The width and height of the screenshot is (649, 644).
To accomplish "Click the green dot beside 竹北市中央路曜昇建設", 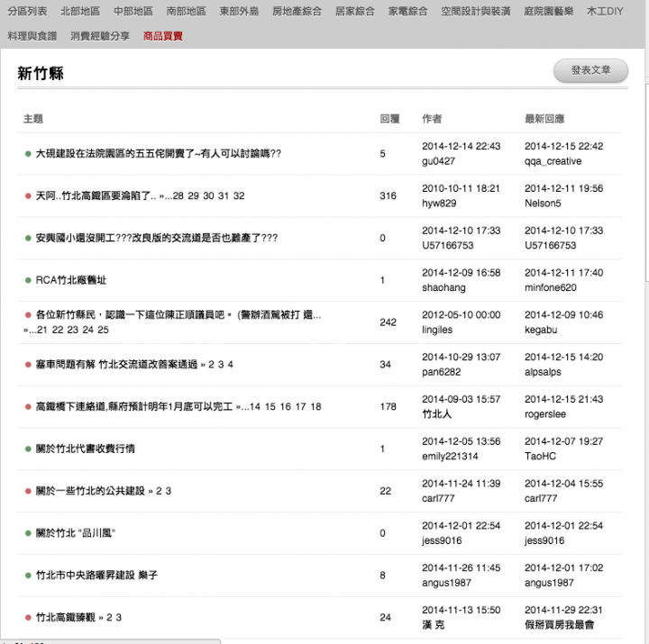I will pyautogui.click(x=28, y=576).
